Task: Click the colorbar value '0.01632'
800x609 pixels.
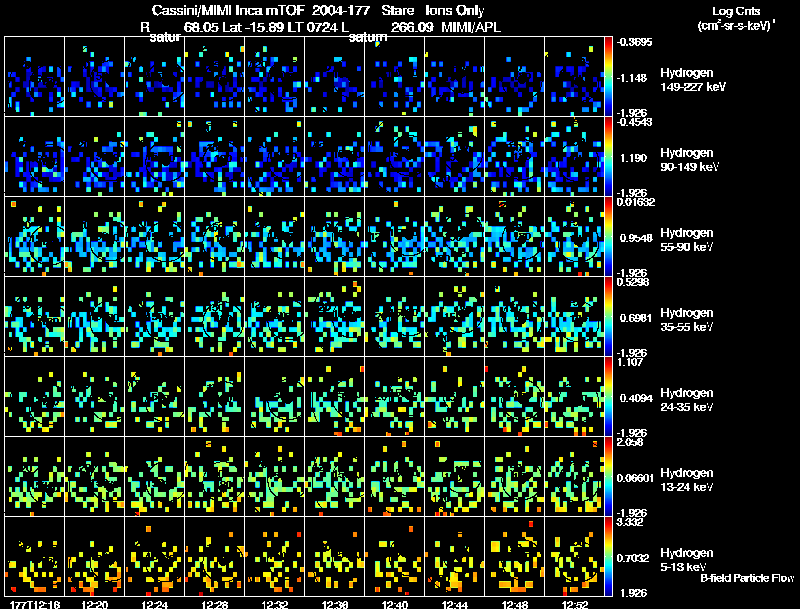Action: coord(635,202)
